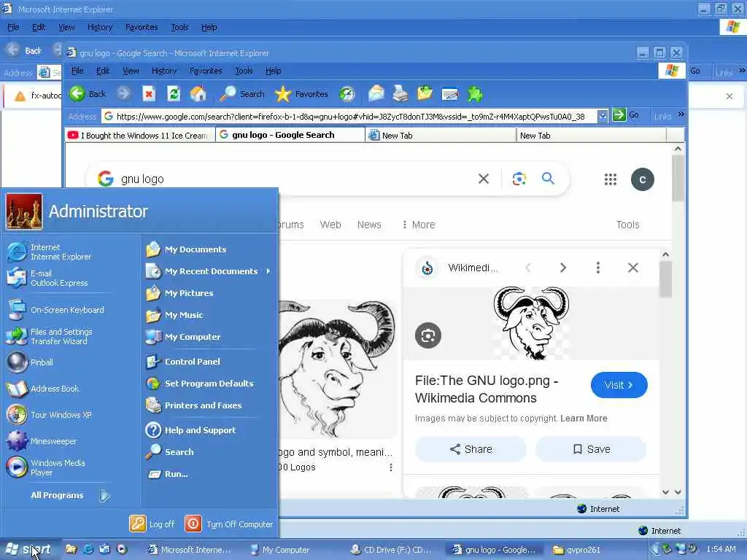Switch to the YouTube Windows 11 Ice Cream tab
The image size is (747, 560).
click(x=139, y=135)
